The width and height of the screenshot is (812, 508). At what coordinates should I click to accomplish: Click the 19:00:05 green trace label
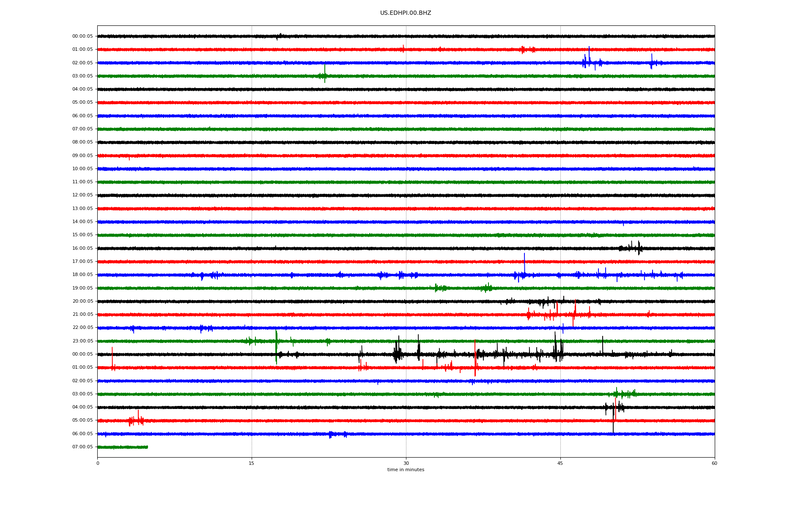click(82, 288)
